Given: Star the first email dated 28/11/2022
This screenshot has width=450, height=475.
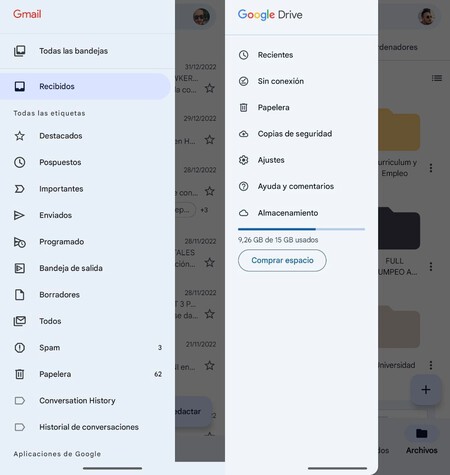Looking at the screenshot, I should (210, 263).
